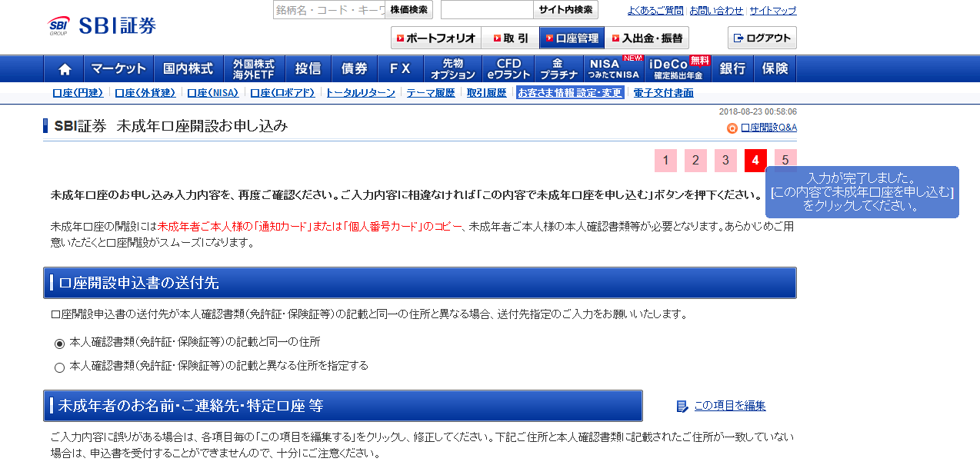Go to お客さま情報 設定・変更 tab
The height and width of the screenshot is (465, 980).
(570, 93)
